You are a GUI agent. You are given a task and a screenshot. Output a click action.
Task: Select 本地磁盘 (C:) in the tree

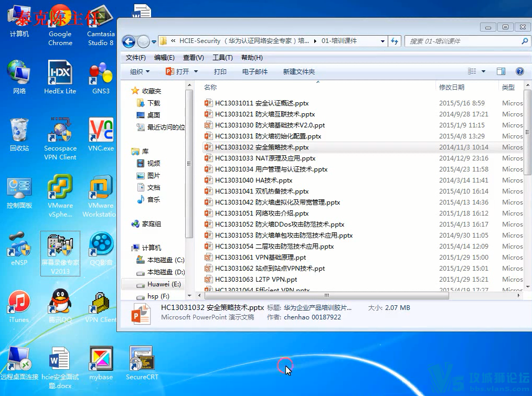pyautogui.click(x=160, y=260)
